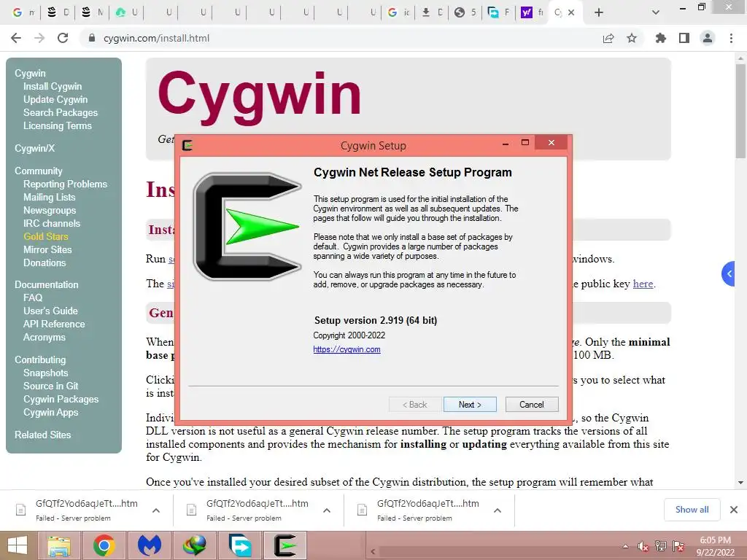The height and width of the screenshot is (560, 747).
Task: Bookmark this page with the star
Action: (x=632, y=38)
